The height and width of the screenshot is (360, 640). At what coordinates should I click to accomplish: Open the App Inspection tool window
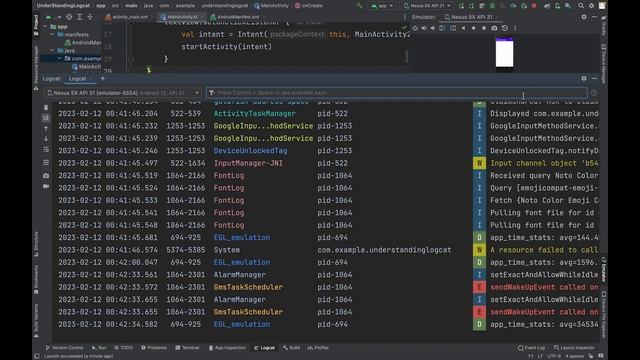pyautogui.click(x=227, y=348)
